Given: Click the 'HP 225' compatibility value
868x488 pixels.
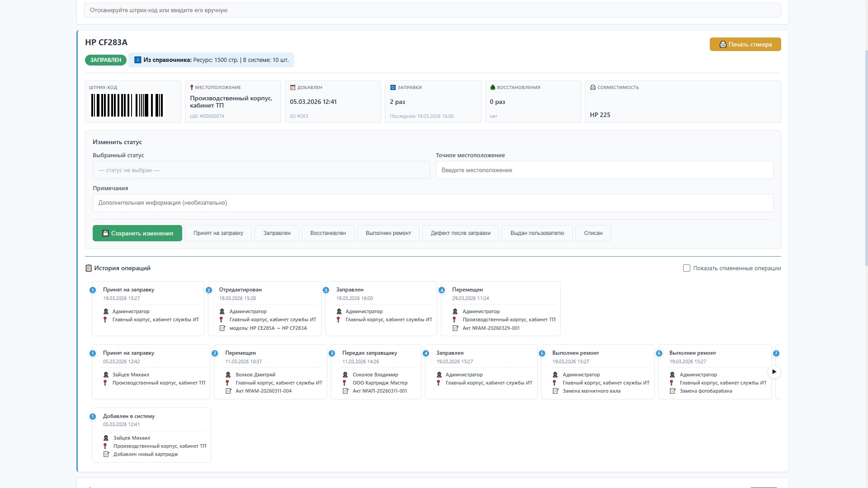Looking at the screenshot, I should pyautogui.click(x=600, y=115).
